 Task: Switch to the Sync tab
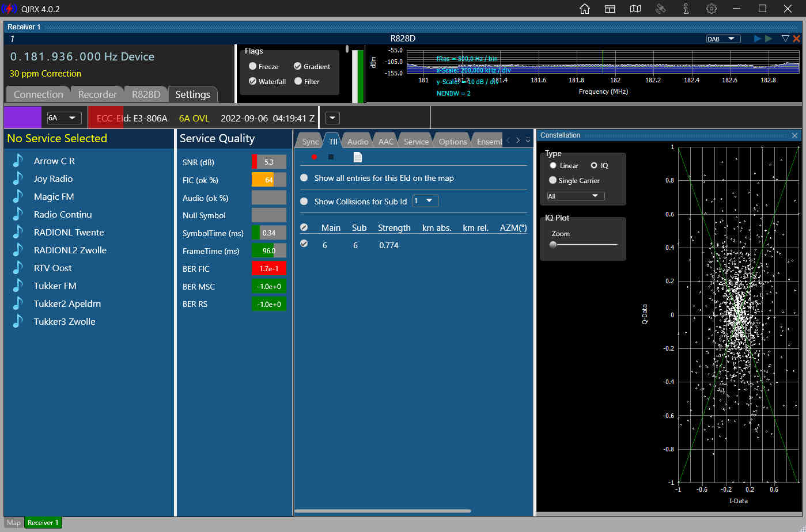point(310,142)
